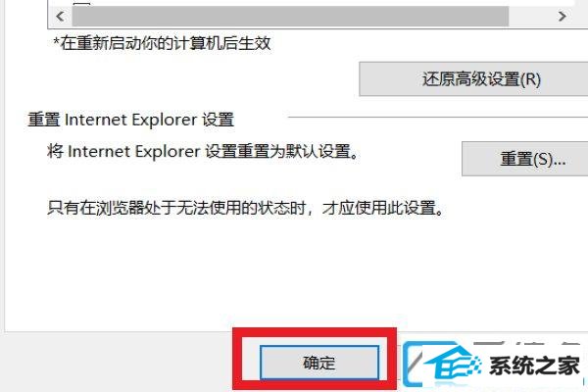Click the left scroll arrow of settings list
588x392 pixels.
pos(60,17)
